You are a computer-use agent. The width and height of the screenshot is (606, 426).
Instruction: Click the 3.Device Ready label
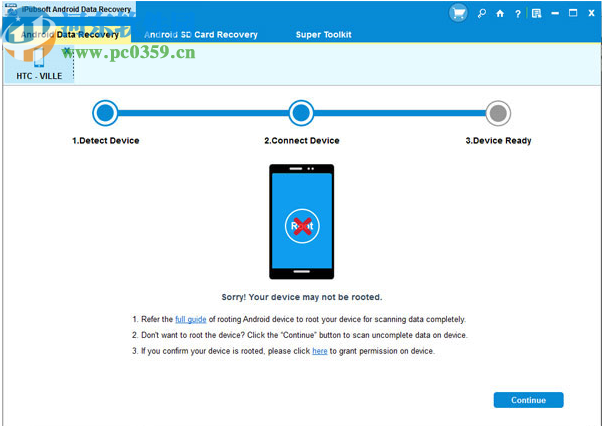(498, 141)
